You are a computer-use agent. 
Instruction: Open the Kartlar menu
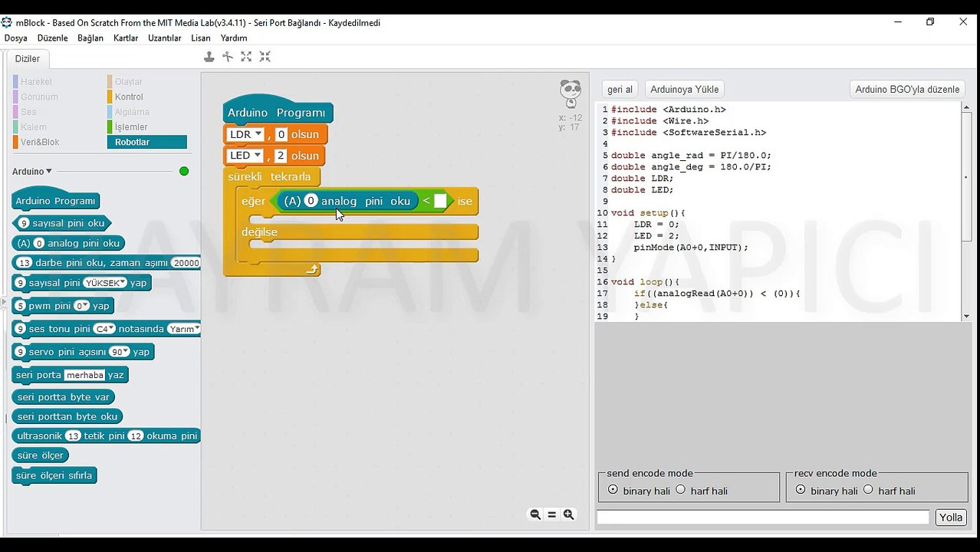126,38
